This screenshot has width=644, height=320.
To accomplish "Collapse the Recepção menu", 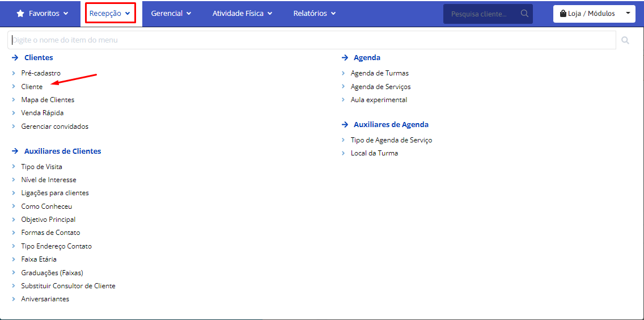I will point(110,14).
